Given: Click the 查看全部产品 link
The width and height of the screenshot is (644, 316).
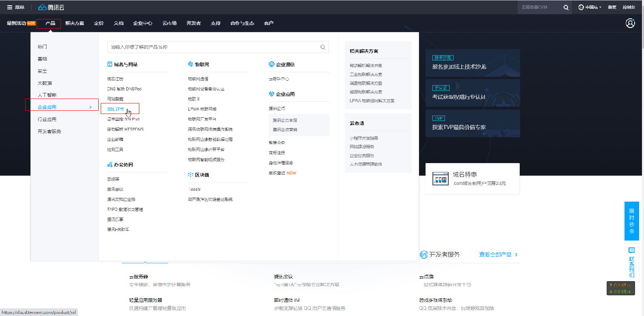Looking at the screenshot, I should tap(495, 254).
